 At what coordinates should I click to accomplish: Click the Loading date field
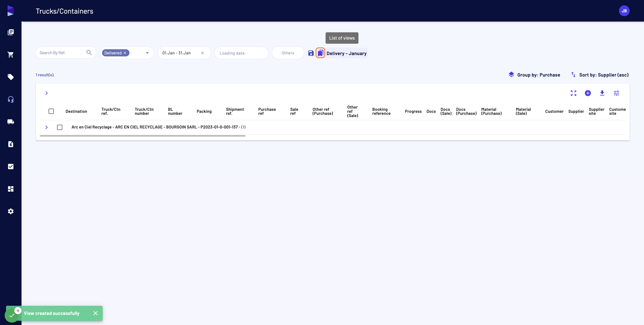pos(241,53)
